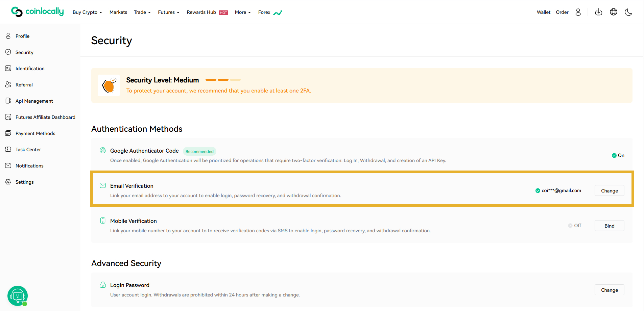Image resolution: width=644 pixels, height=311 pixels.
Task: Click the Mobile Verification row title
Action: pyautogui.click(x=134, y=221)
